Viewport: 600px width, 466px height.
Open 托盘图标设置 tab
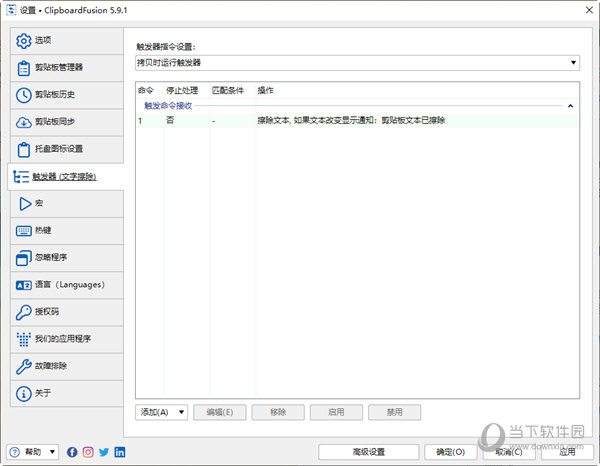coord(67,149)
